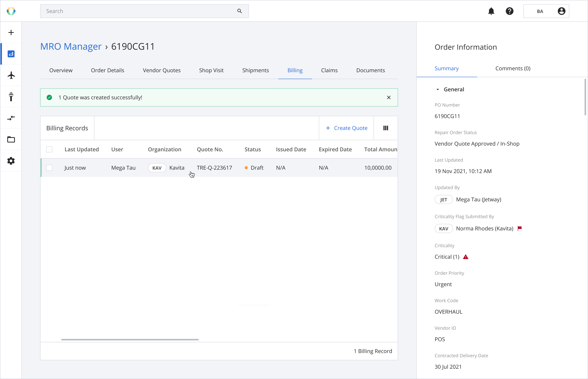Click the Mega Tau user cell
The image size is (588, 379).
coord(123,168)
